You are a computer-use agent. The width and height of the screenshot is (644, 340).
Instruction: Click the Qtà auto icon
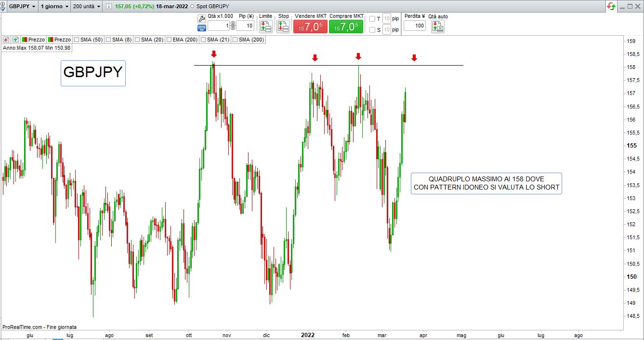438,27
